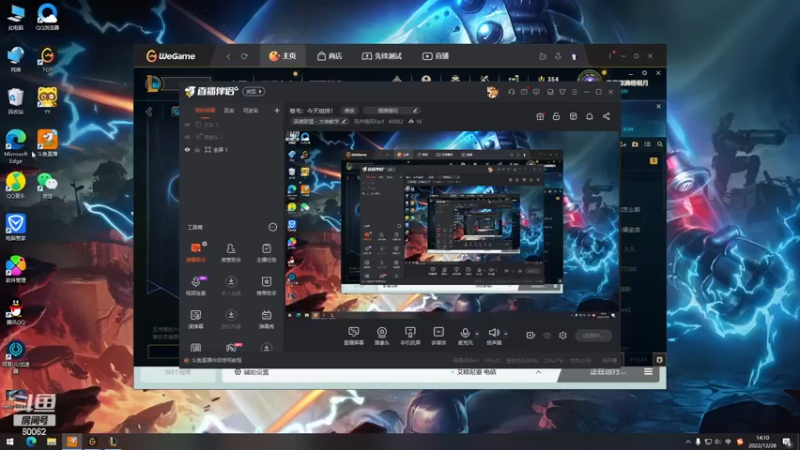Open the 主播任务 tool in toolbox
Screen dimensions: 800x450
coord(266,253)
